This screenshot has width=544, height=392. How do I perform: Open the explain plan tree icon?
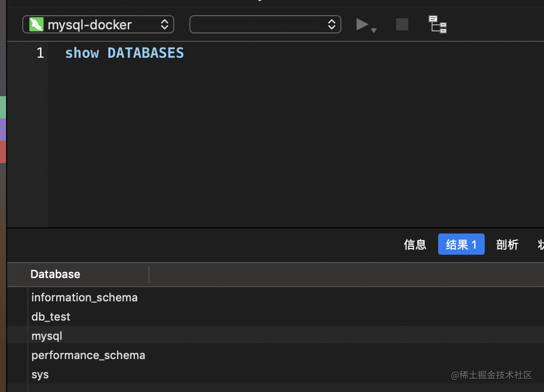438,24
